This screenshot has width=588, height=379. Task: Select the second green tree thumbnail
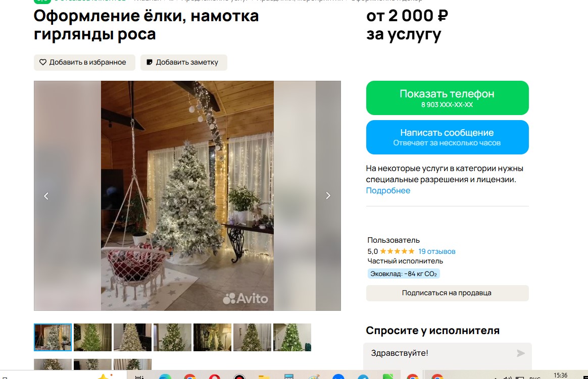(x=92, y=338)
